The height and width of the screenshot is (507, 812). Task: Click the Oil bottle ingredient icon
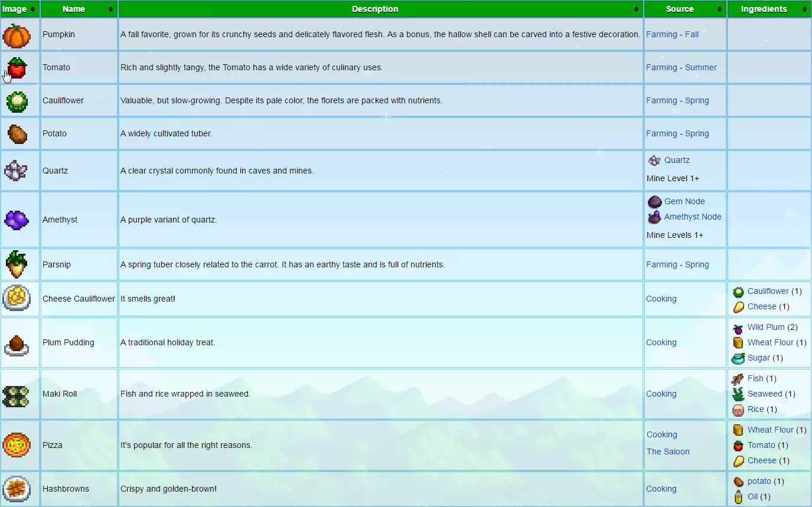point(738,497)
